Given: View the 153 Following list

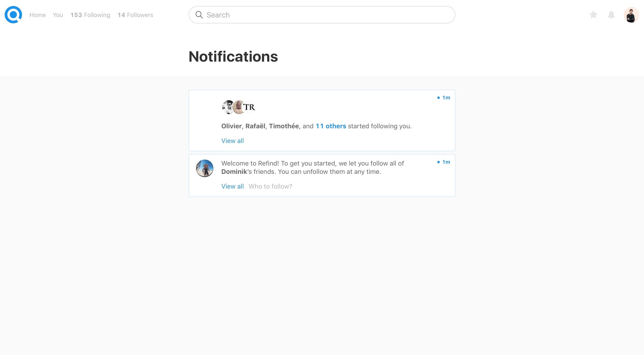Looking at the screenshot, I should point(90,15).
